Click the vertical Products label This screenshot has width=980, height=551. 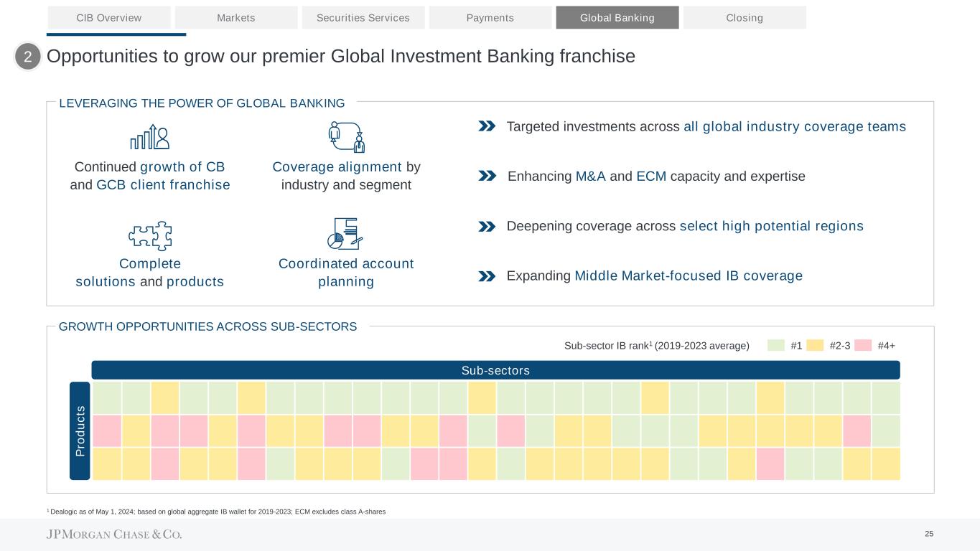pos(80,430)
